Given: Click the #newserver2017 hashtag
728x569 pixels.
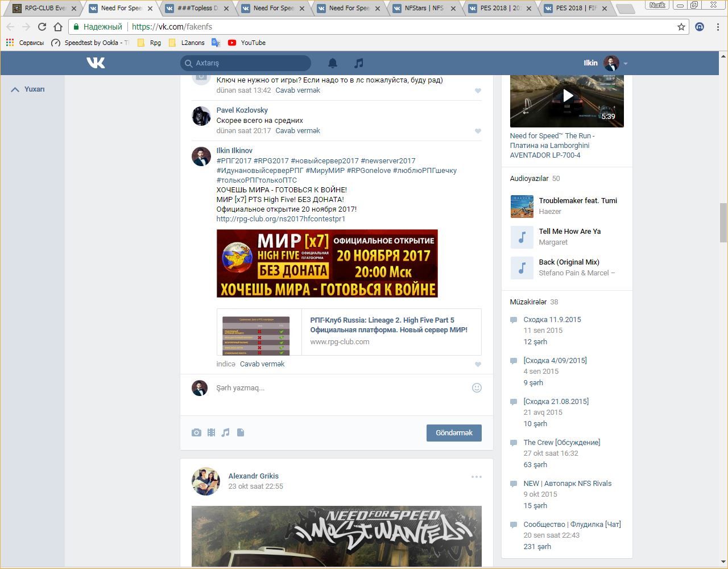Looking at the screenshot, I should click(x=388, y=161).
